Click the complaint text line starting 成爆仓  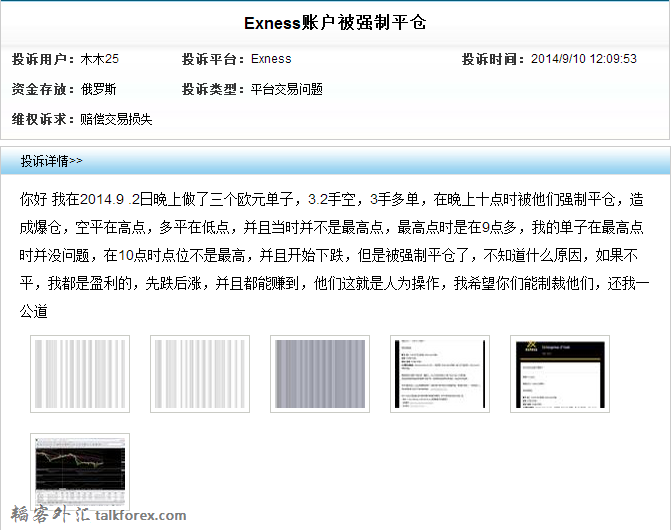pos(331,227)
